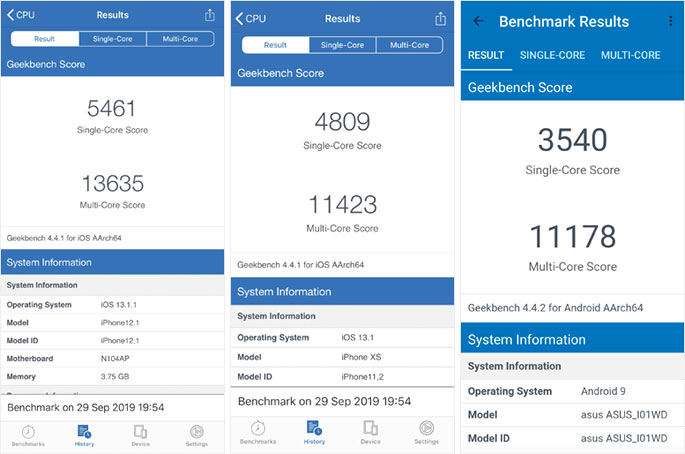Tap Geekbench Score header in Android screen
This screenshot has height=454, width=685.
[x=572, y=87]
